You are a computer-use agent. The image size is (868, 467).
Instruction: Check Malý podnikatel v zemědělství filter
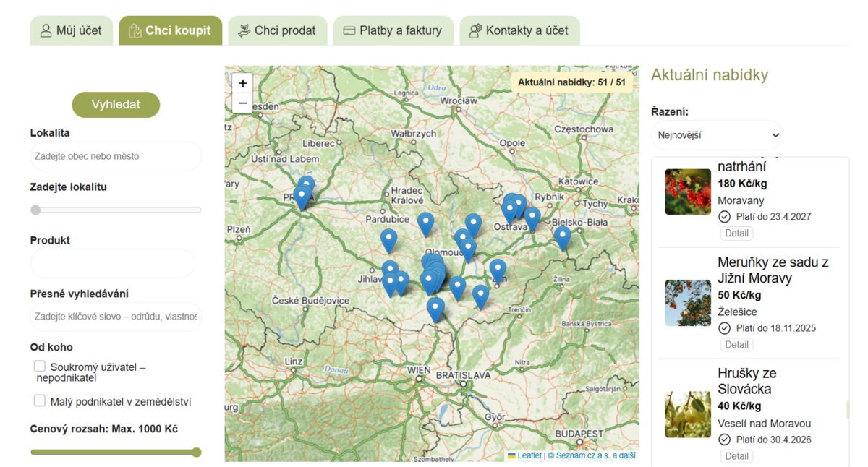40,400
